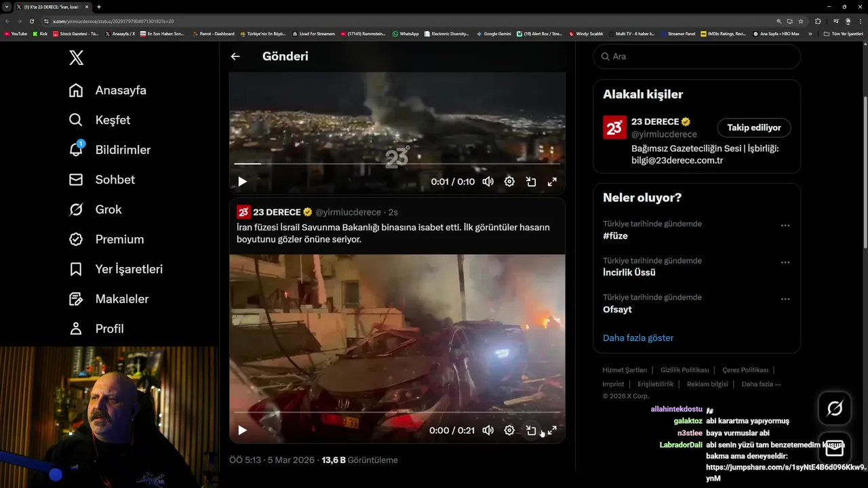Screen dimensions: 868x488
Task: Click the quoted tweet text about İran füzesi
Action: 393,233
